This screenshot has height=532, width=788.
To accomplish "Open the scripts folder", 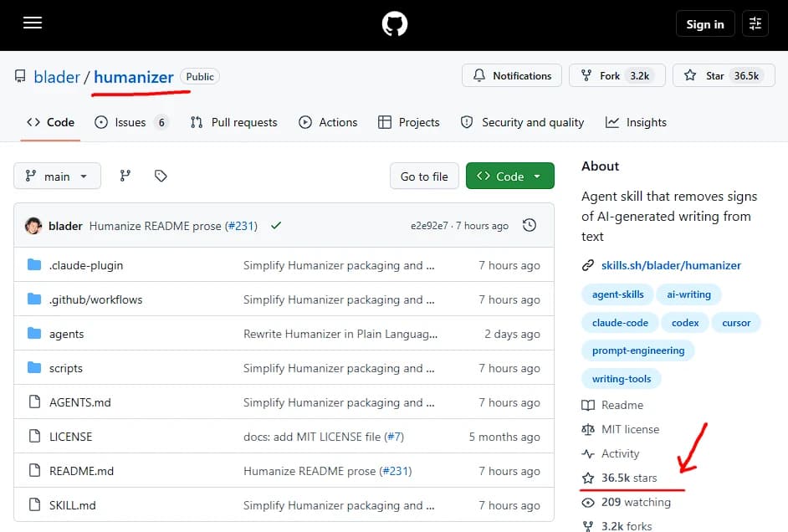I will [x=66, y=368].
